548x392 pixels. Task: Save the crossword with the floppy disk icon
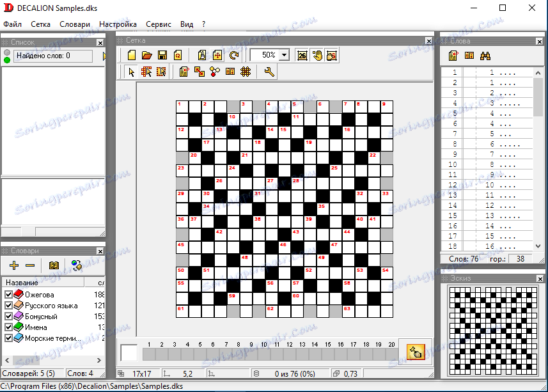coord(162,56)
